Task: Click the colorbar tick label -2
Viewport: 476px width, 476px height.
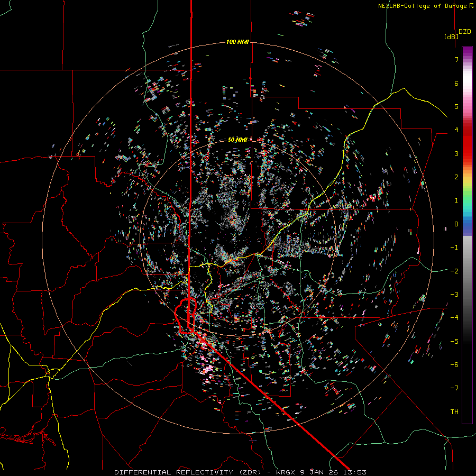Action: [x=454, y=271]
